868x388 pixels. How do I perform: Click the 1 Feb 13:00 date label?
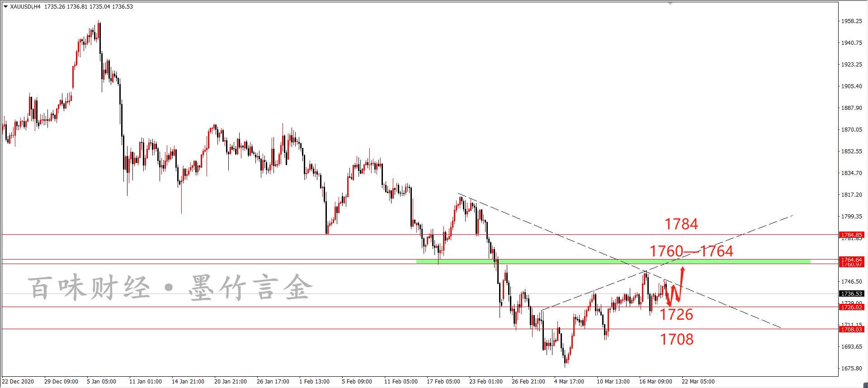tap(314, 382)
